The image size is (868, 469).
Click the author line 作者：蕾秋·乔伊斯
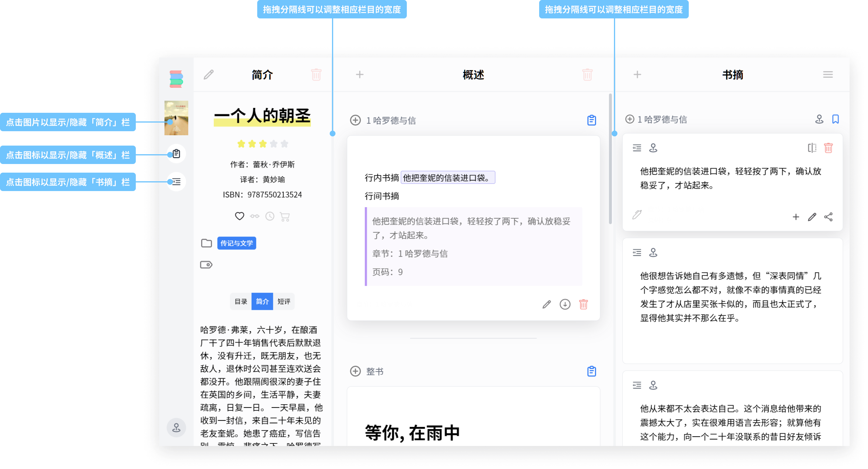click(x=262, y=164)
